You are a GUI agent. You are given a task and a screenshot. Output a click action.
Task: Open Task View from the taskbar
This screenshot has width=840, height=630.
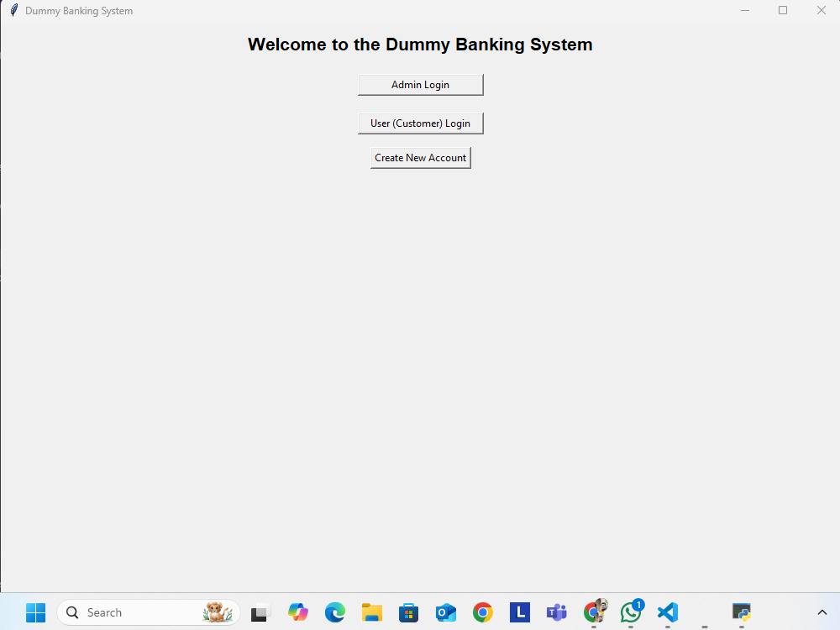click(261, 612)
